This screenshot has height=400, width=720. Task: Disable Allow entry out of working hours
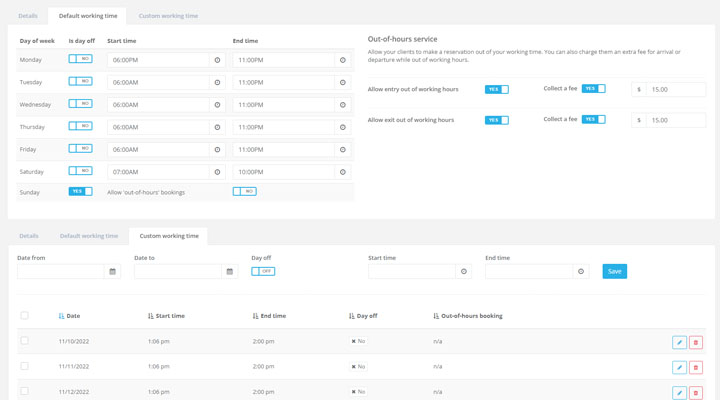pos(497,90)
